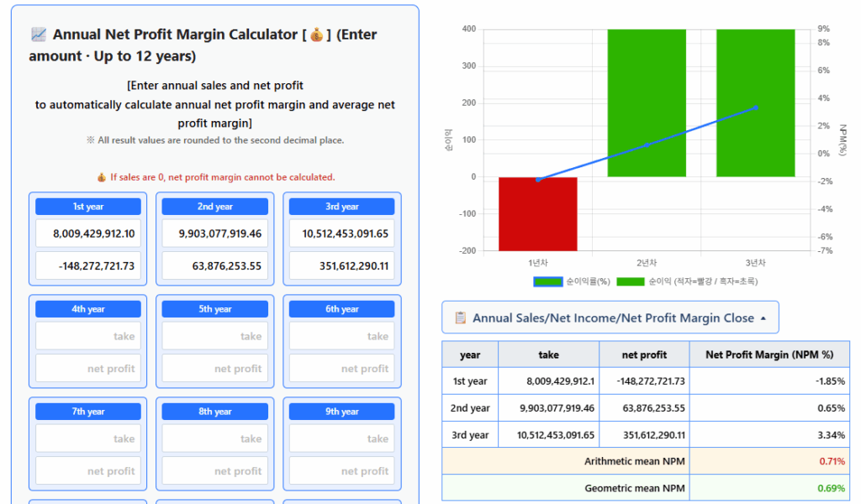This screenshot has width=861, height=504.
Task: Collapse the table using the Close arrow
Action: click(x=763, y=318)
